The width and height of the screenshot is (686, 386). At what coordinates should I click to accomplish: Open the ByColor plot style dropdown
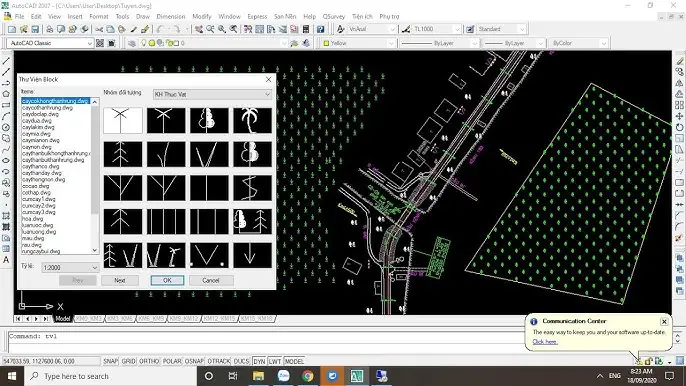click(x=578, y=43)
